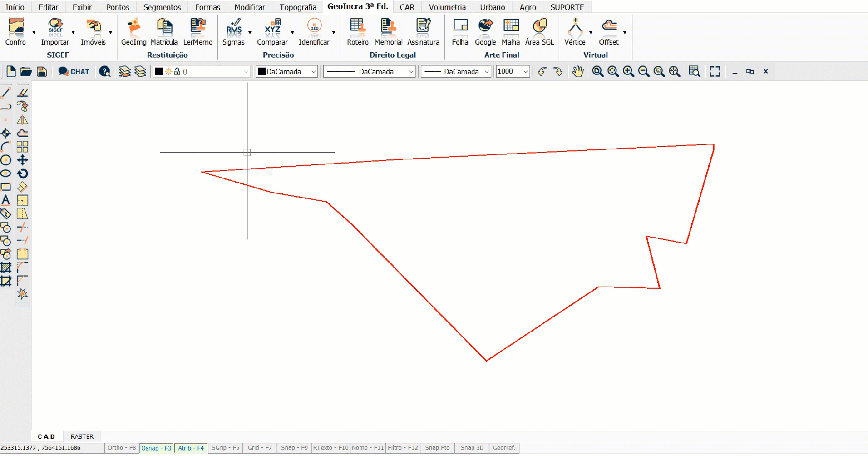Toggle Ortho - F8 mode
Image resolution: width=868 pixels, height=456 pixels.
(x=122, y=448)
